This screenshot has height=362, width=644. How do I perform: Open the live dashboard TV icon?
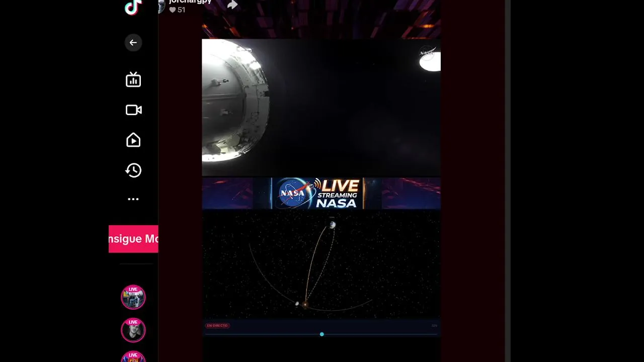click(133, 79)
